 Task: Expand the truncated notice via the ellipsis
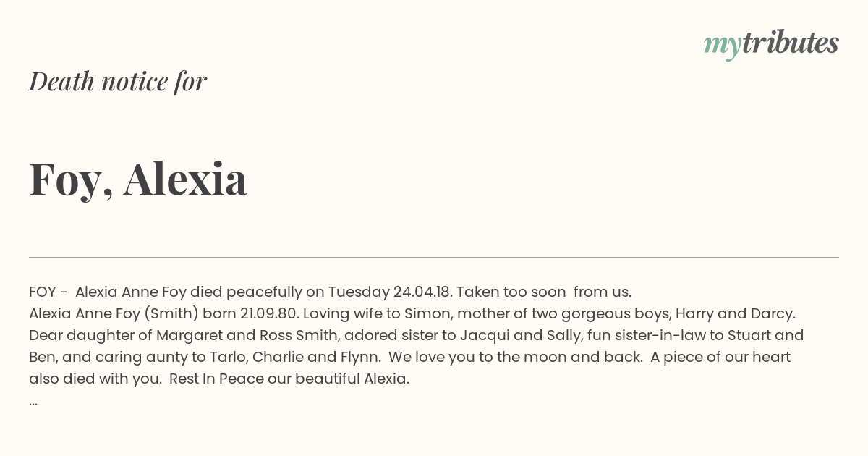(33, 401)
